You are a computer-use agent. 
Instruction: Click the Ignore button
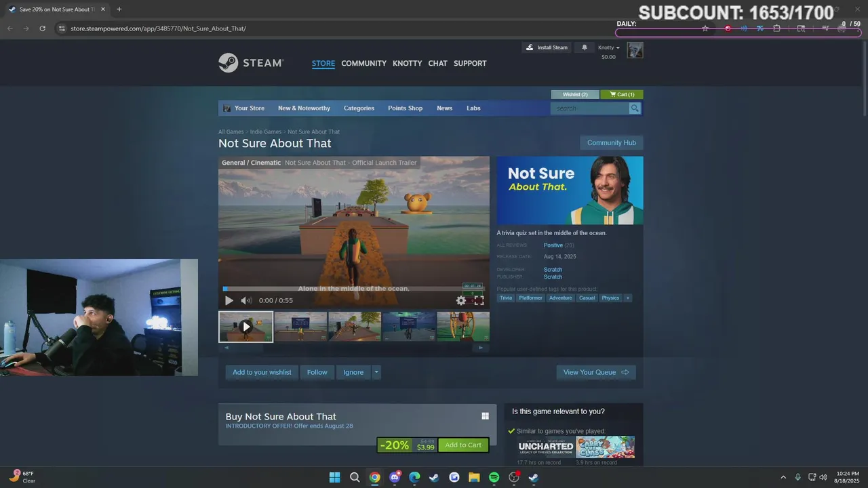[353, 372]
